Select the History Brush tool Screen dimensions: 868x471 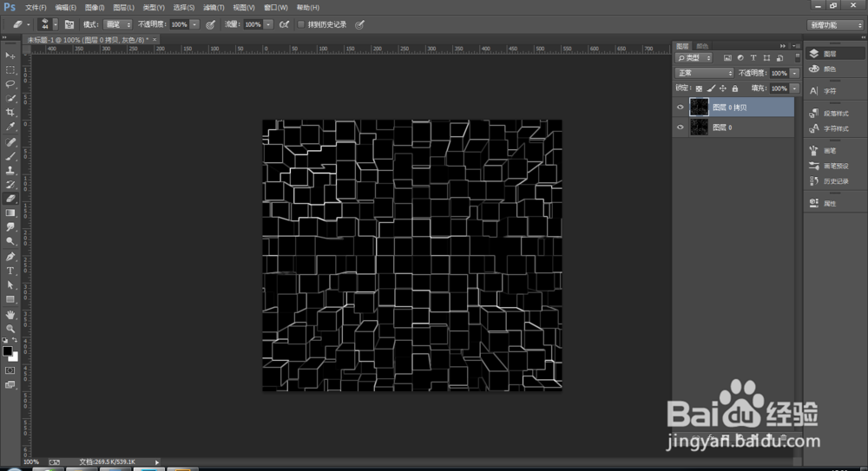(x=10, y=185)
